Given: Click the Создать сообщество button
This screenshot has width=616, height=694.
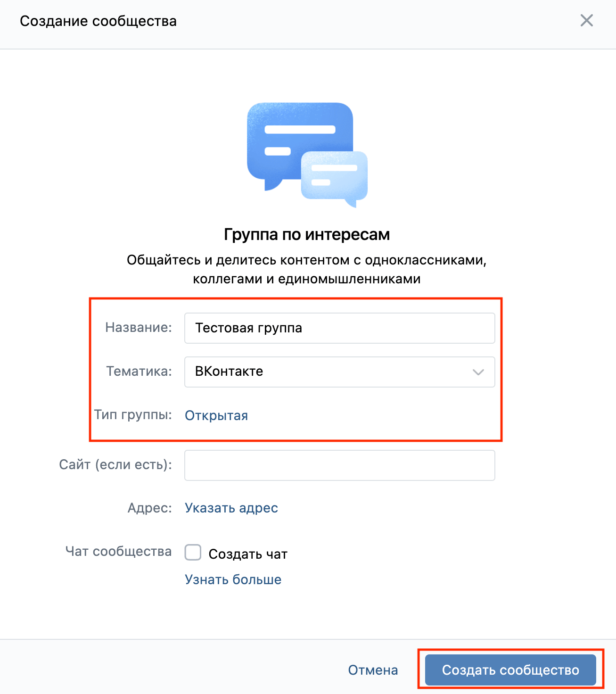Looking at the screenshot, I should [510, 670].
